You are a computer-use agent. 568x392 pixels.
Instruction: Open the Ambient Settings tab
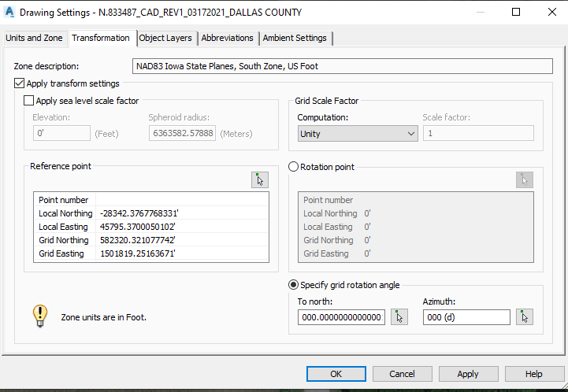point(295,38)
